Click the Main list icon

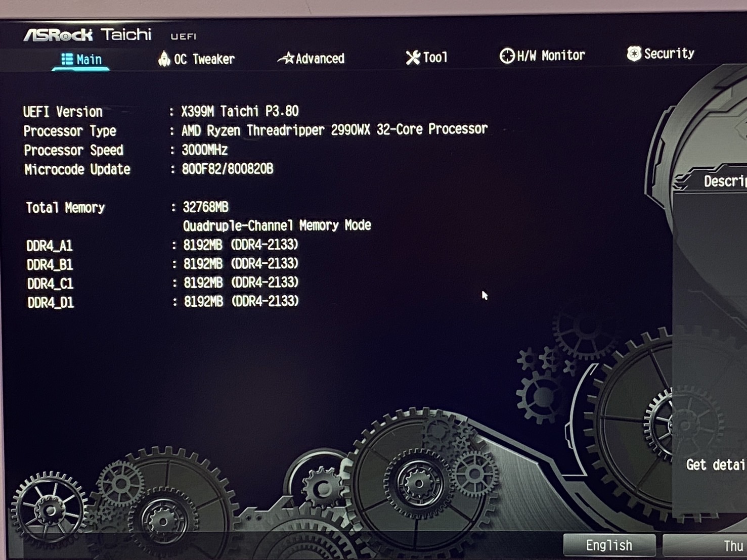coord(67,60)
